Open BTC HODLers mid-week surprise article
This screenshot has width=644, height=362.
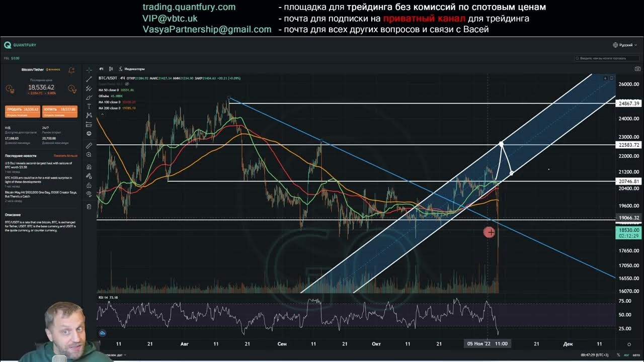click(x=38, y=179)
